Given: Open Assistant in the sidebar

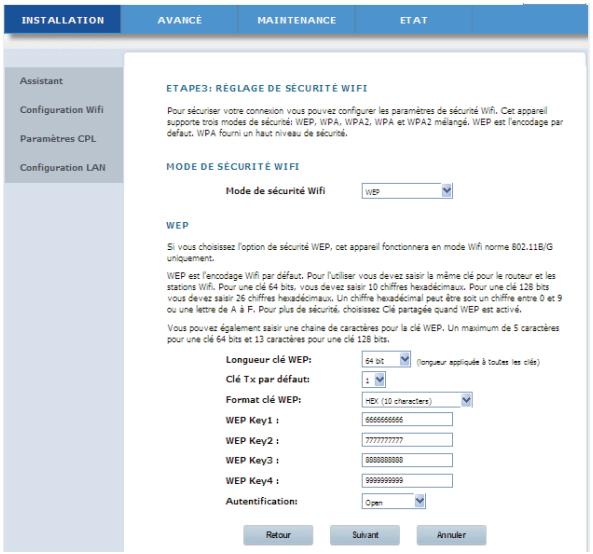Looking at the screenshot, I should coord(41,81).
